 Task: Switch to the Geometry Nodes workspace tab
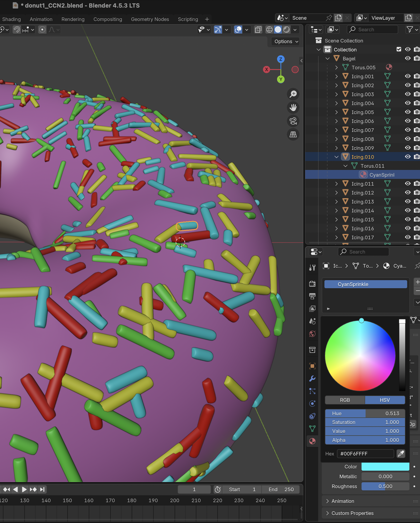(x=150, y=19)
